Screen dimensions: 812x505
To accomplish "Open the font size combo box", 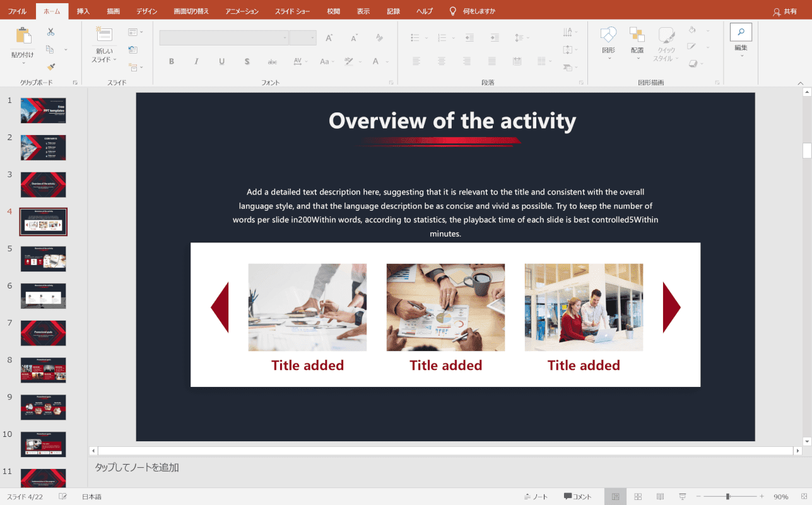I will pos(302,38).
